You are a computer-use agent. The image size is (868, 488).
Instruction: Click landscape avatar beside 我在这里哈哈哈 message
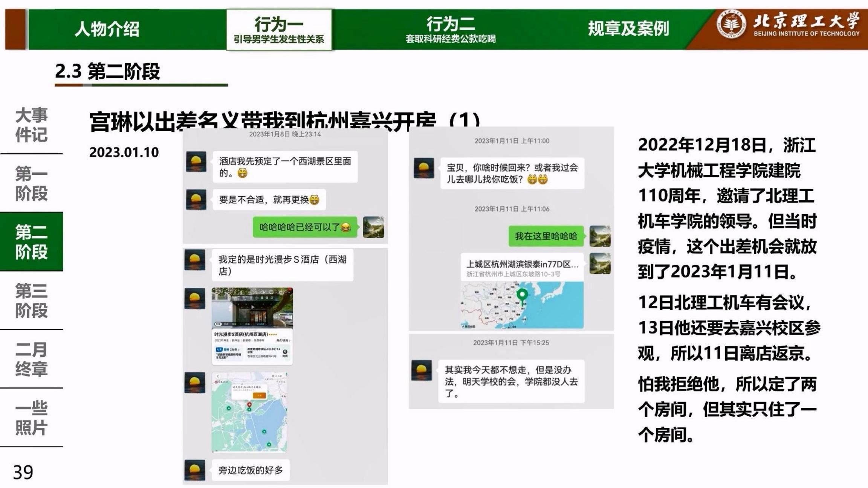pos(599,236)
